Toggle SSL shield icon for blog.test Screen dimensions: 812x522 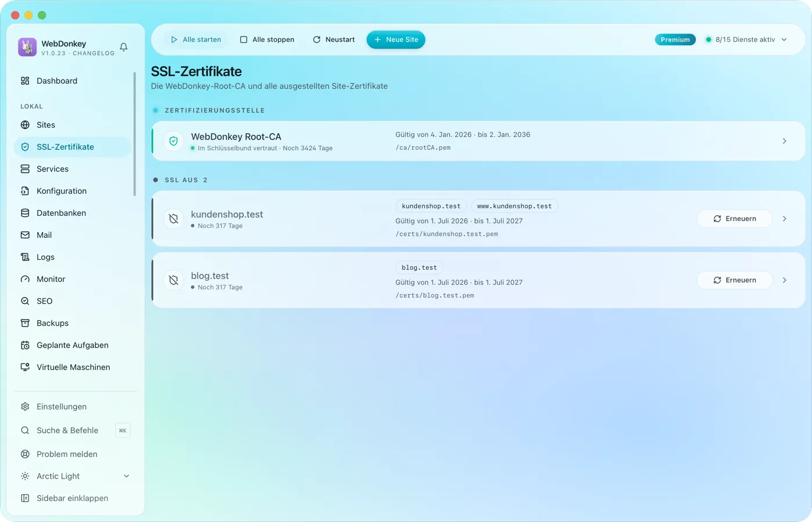click(x=173, y=280)
